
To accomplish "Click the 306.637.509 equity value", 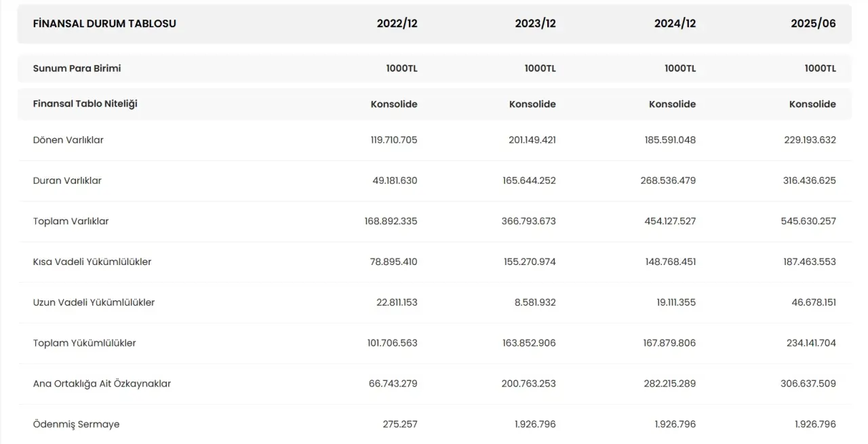I will click(x=808, y=384).
